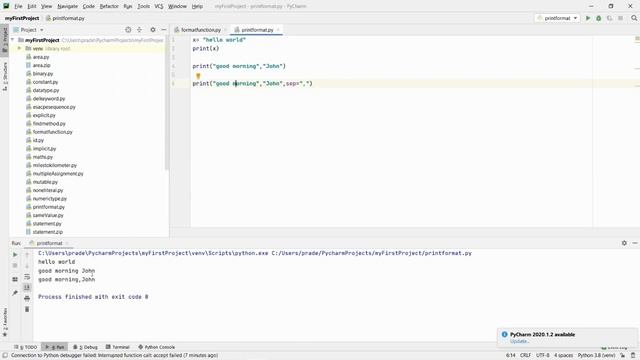This screenshot has width=640, height=360.
Task: Expand the venv folder
Action: pos(19,49)
